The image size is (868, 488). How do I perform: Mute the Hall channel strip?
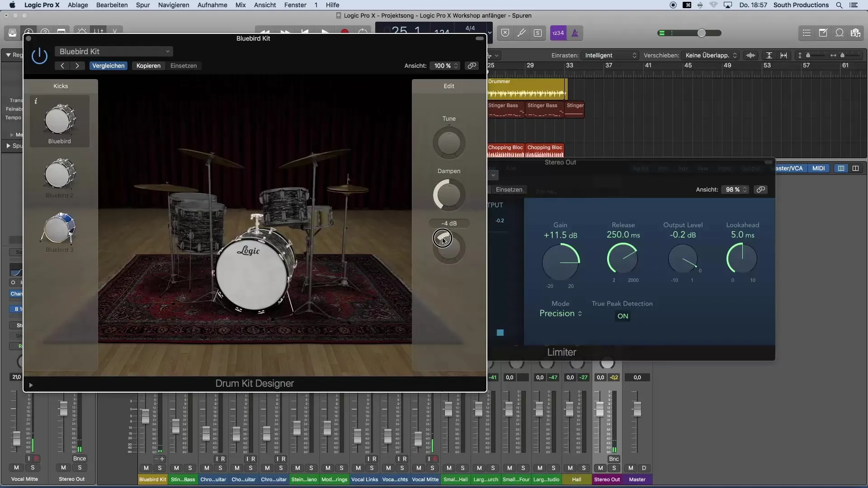pyautogui.click(x=570, y=468)
